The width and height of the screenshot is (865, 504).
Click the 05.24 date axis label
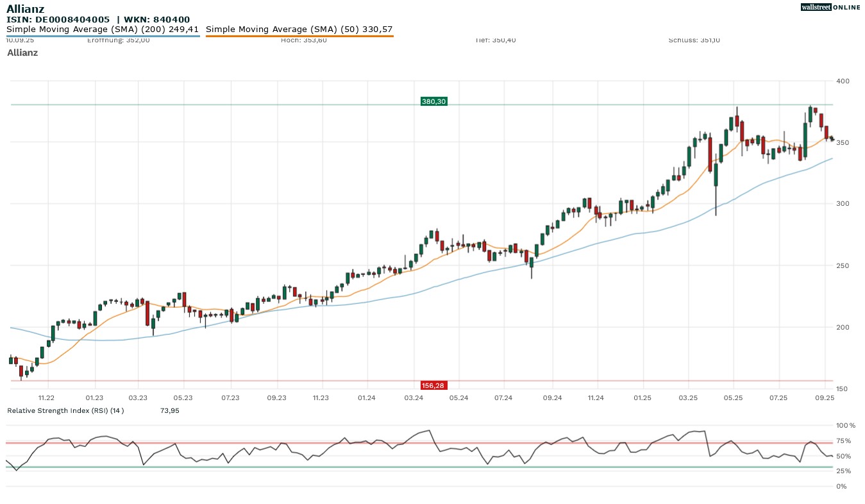(458, 398)
